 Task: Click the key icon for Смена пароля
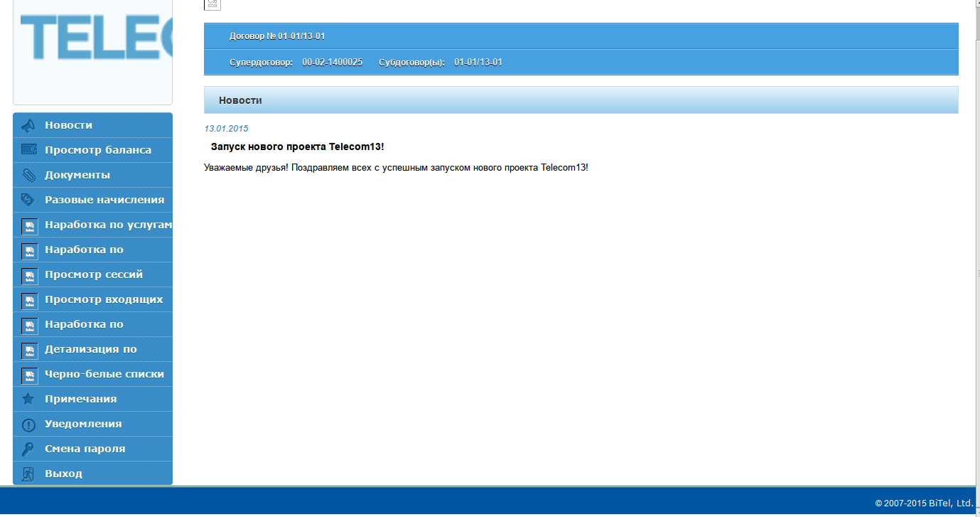pos(28,449)
